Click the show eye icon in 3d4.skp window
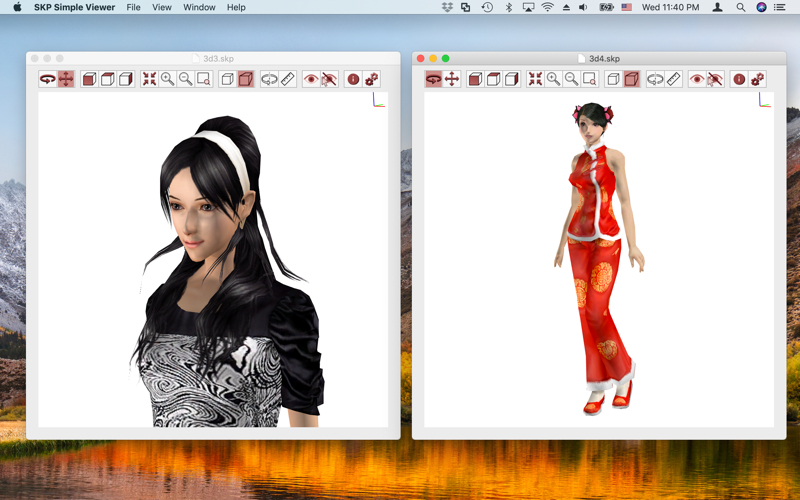Viewport: 800px width, 500px height. pyautogui.click(x=697, y=79)
